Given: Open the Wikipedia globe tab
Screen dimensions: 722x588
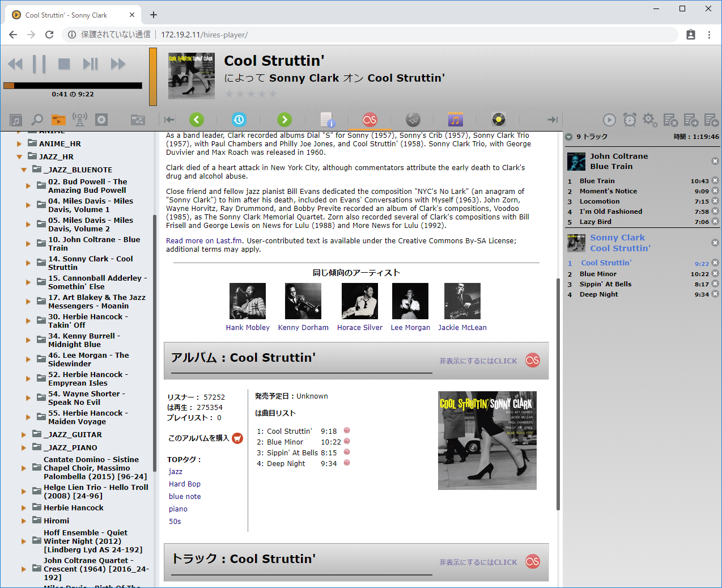Looking at the screenshot, I should click(413, 120).
